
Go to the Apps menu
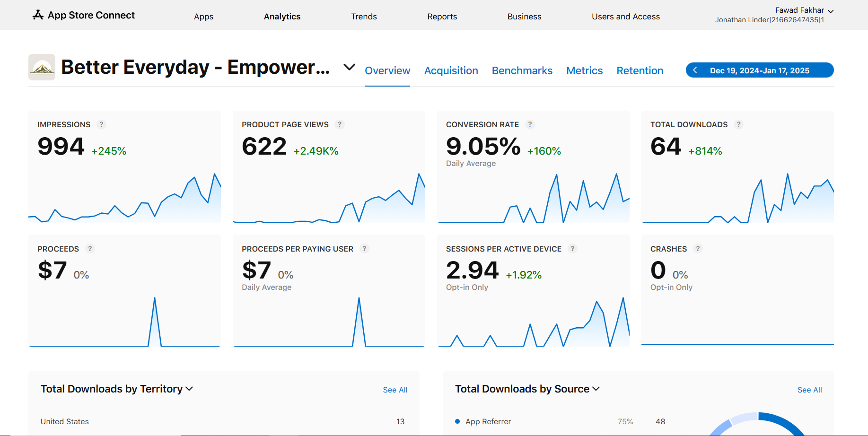[203, 17]
